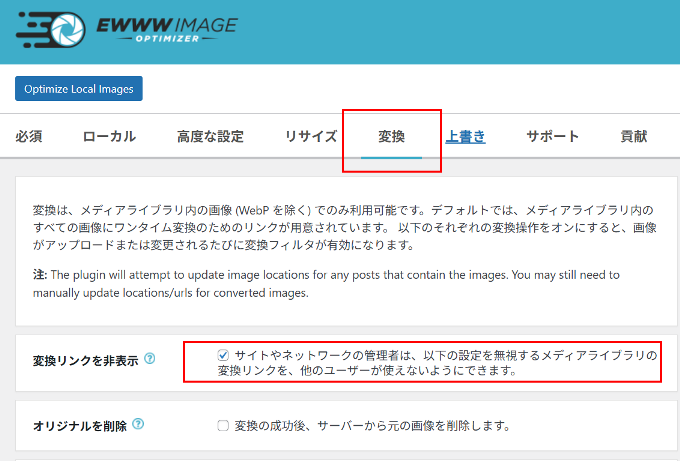
Task: Go to the 高度な設定 tab
Action: tap(209, 137)
